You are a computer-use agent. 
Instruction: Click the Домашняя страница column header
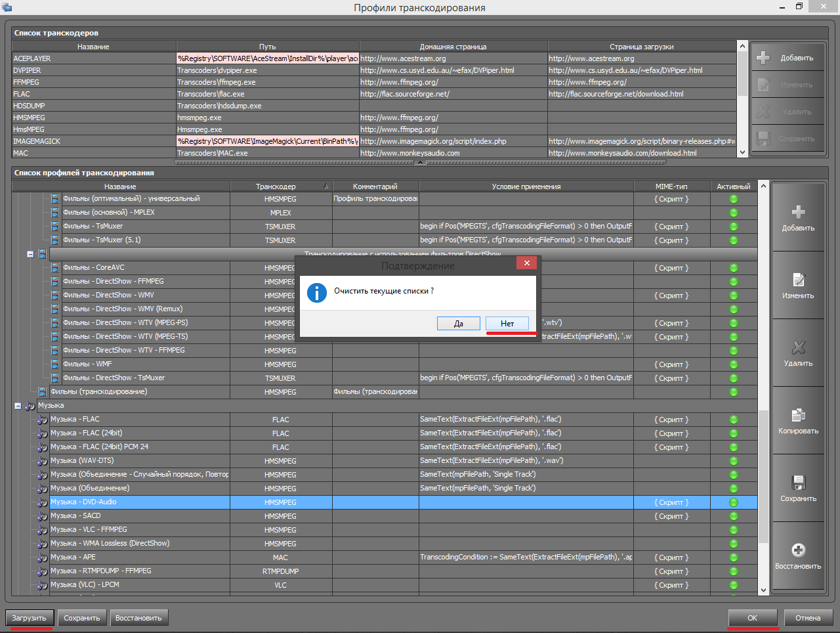453,47
